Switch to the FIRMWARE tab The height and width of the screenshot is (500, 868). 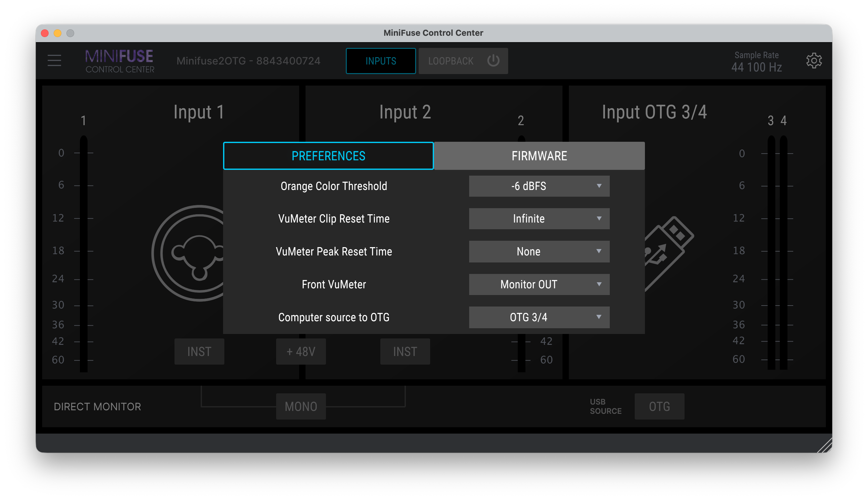tap(539, 156)
